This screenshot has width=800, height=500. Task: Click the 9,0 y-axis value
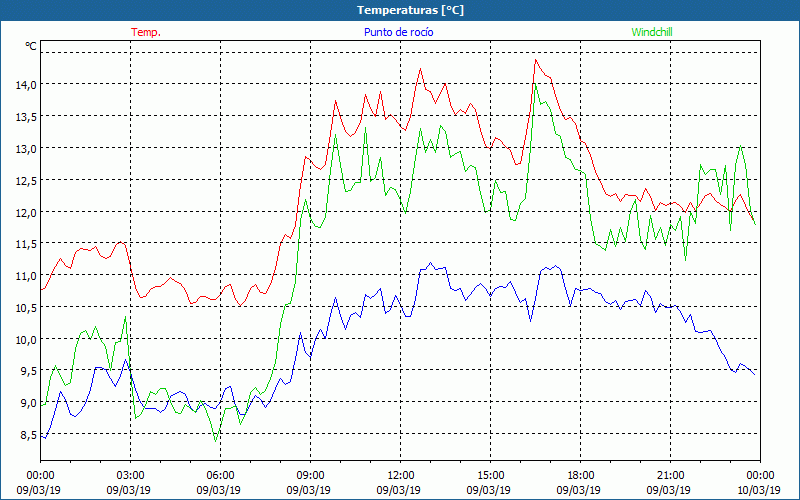pyautogui.click(x=29, y=403)
